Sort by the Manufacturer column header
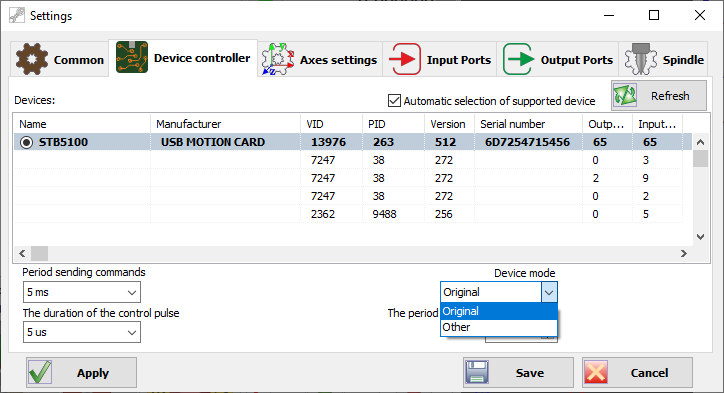 (x=225, y=124)
